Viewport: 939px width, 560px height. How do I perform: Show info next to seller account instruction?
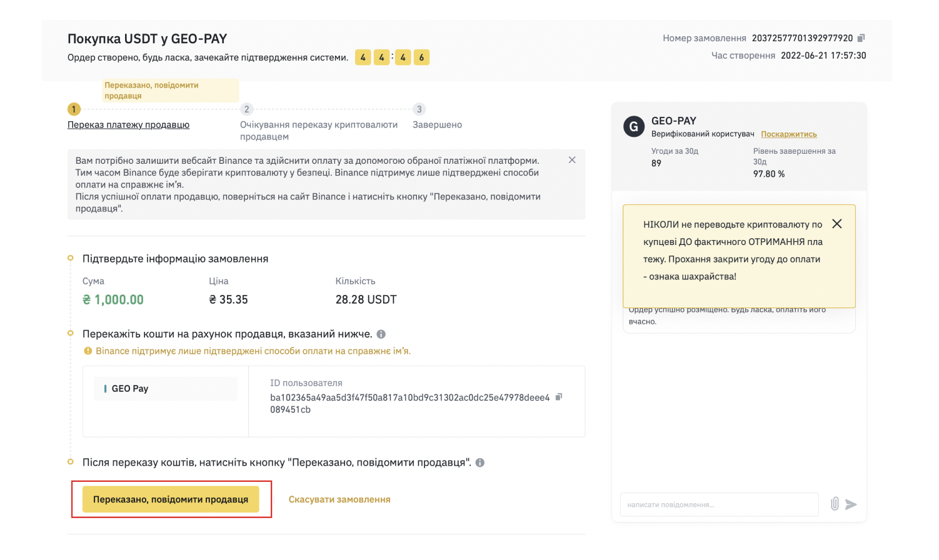[x=381, y=334]
